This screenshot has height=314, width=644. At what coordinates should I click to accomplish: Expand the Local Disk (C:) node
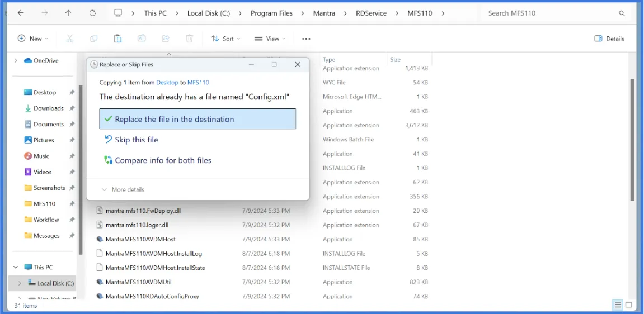coord(20,283)
